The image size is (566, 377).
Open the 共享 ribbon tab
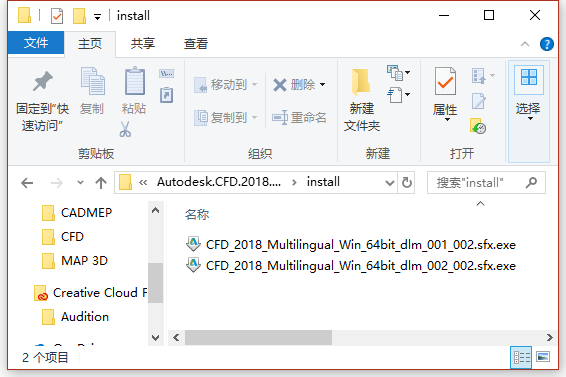[x=143, y=44]
